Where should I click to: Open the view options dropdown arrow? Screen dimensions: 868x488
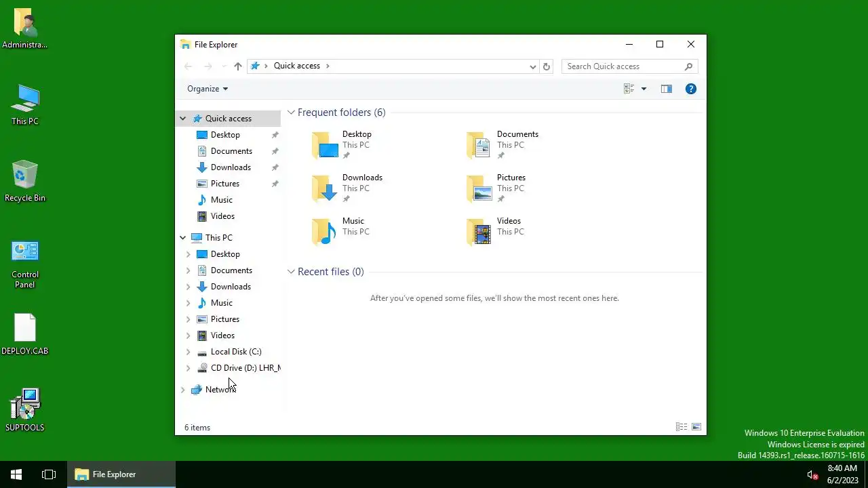[644, 89]
